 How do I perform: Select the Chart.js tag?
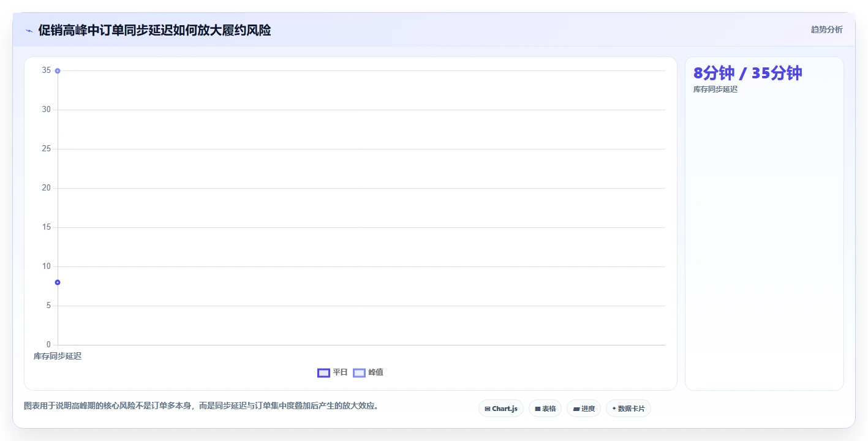pos(501,409)
